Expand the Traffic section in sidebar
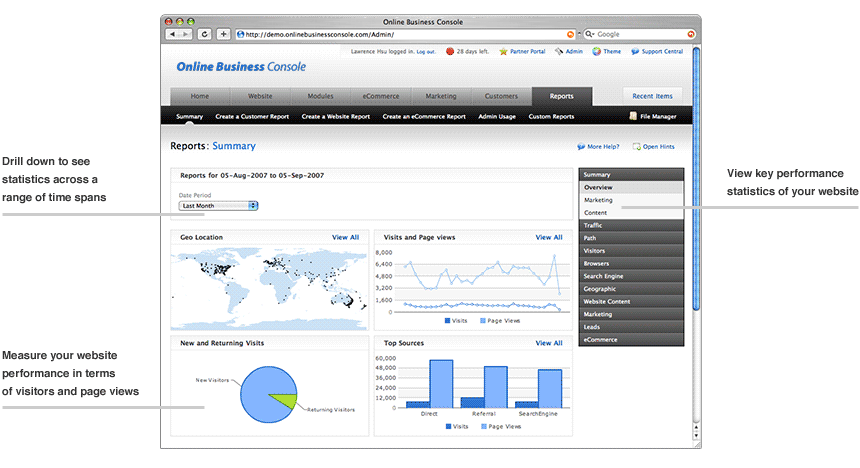This screenshot has width=860, height=468. pos(631,225)
